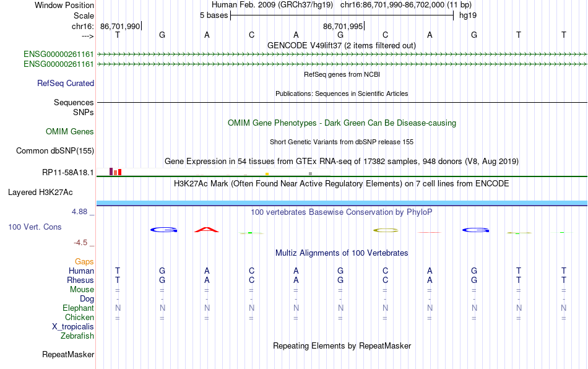This screenshot has width=588, height=369.
Task: Click the Gaps label in Multiz track
Action: [84, 261]
